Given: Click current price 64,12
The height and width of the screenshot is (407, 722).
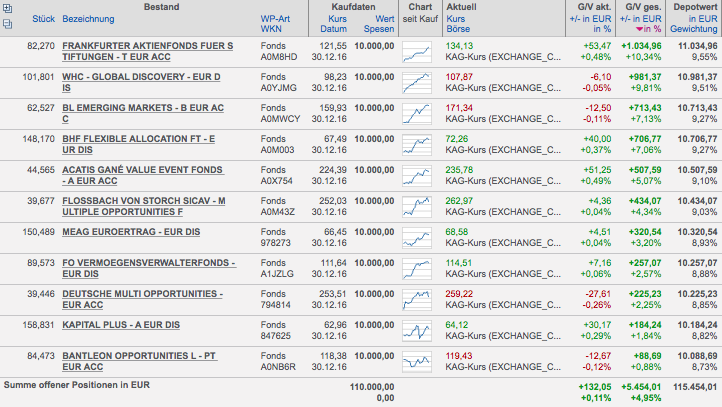Looking at the screenshot, I should [457, 325].
